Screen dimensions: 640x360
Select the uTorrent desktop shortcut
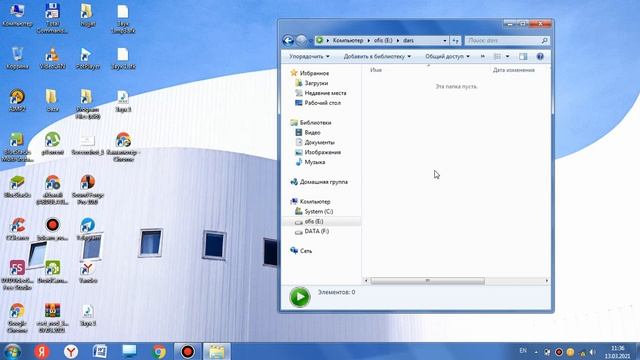click(x=52, y=143)
